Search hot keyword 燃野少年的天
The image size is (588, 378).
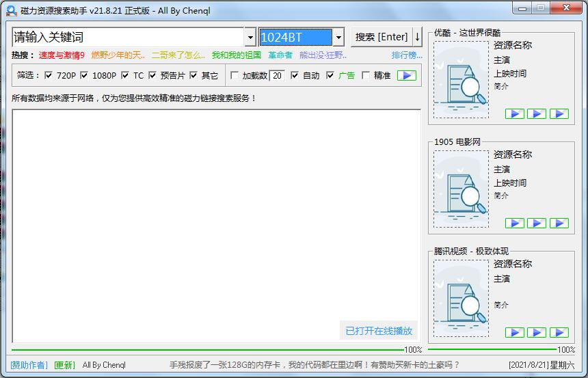pyautogui.click(x=118, y=55)
